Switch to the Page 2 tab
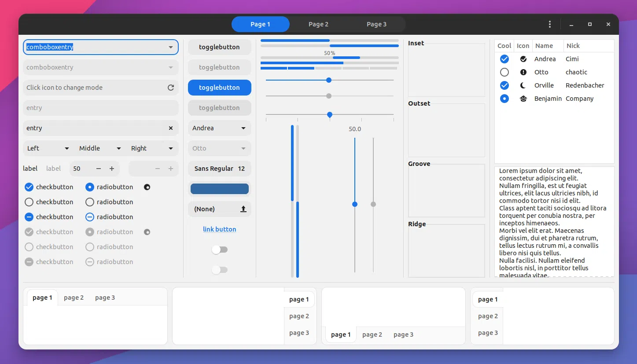This screenshot has height=364, width=637. point(318,24)
